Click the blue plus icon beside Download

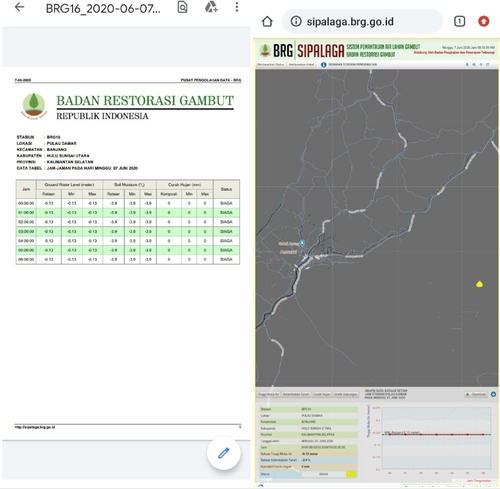point(493,394)
